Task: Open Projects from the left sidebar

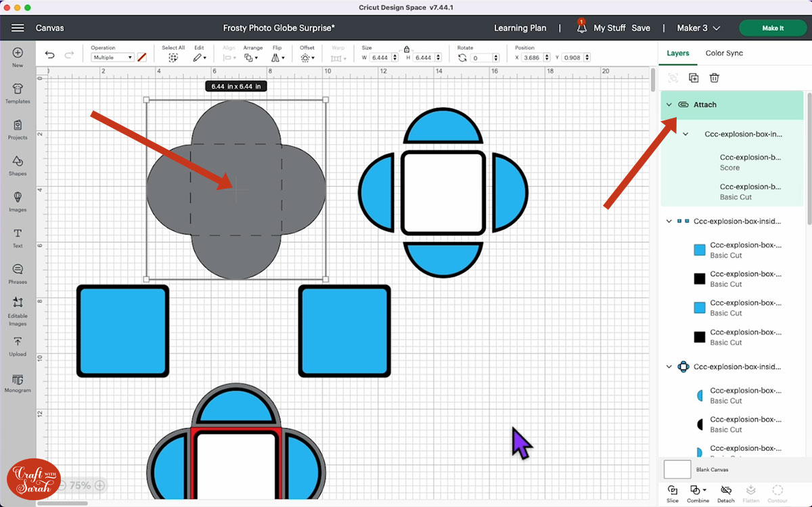Action: [x=18, y=129]
